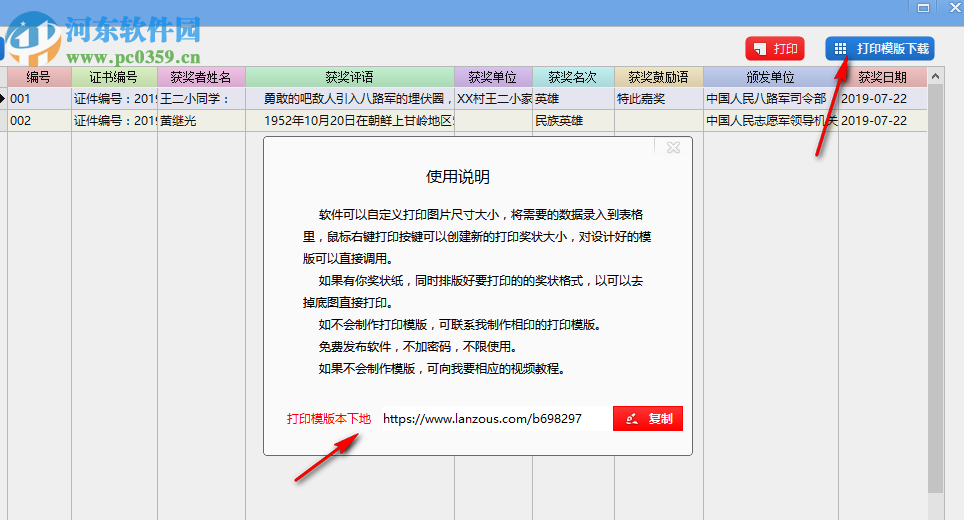The width and height of the screenshot is (964, 520).
Task: Click the cell XX村王二小家
Action: coord(493,98)
